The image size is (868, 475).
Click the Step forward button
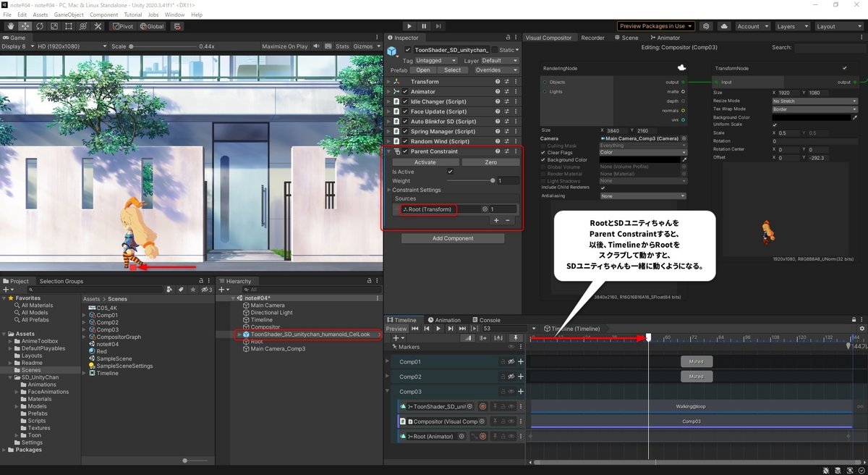(438, 26)
